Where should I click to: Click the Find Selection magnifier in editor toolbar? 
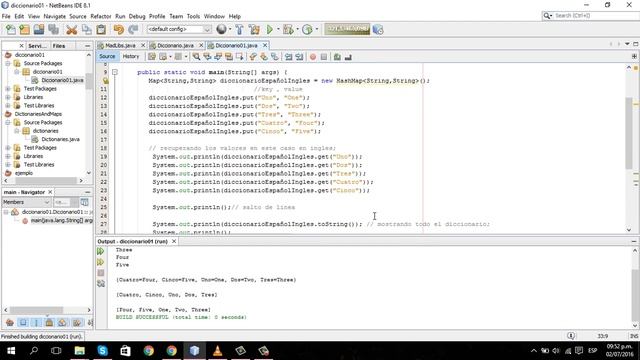pyautogui.click(x=196, y=57)
